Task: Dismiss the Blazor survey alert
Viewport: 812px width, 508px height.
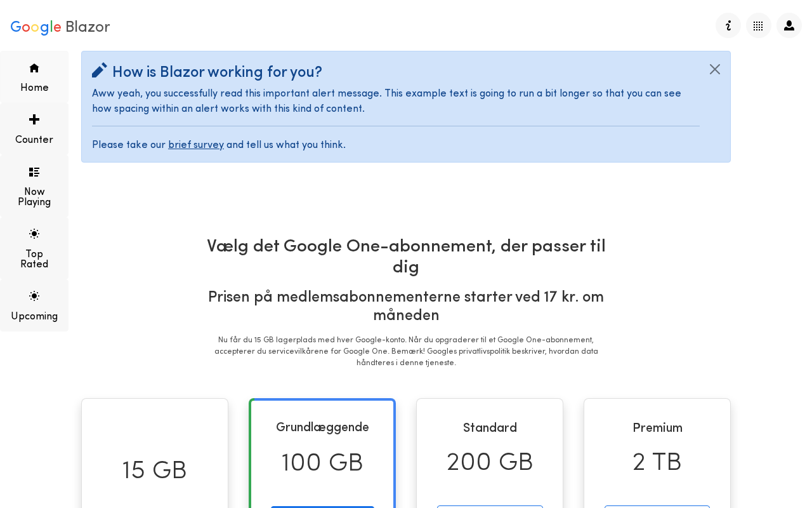Action: coord(715,69)
